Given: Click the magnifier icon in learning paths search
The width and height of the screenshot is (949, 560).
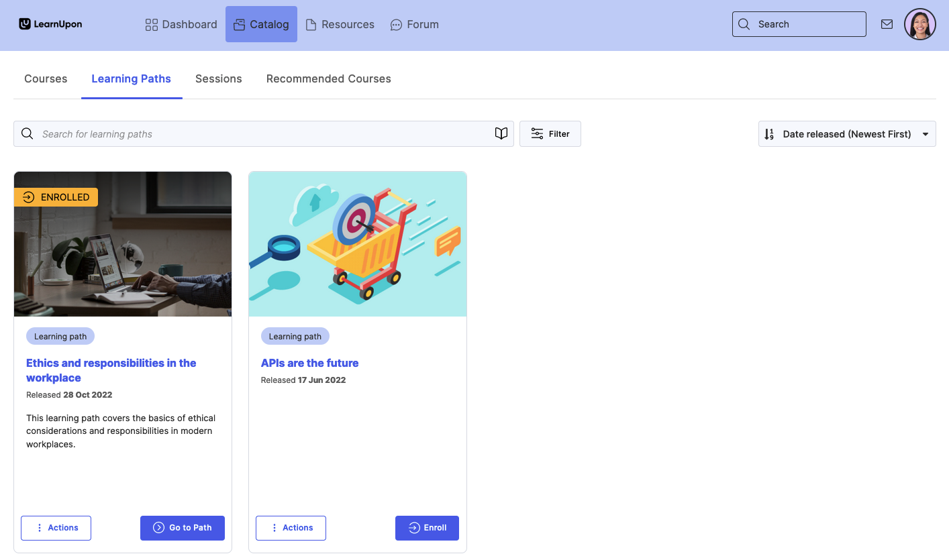Looking at the screenshot, I should 28,133.
